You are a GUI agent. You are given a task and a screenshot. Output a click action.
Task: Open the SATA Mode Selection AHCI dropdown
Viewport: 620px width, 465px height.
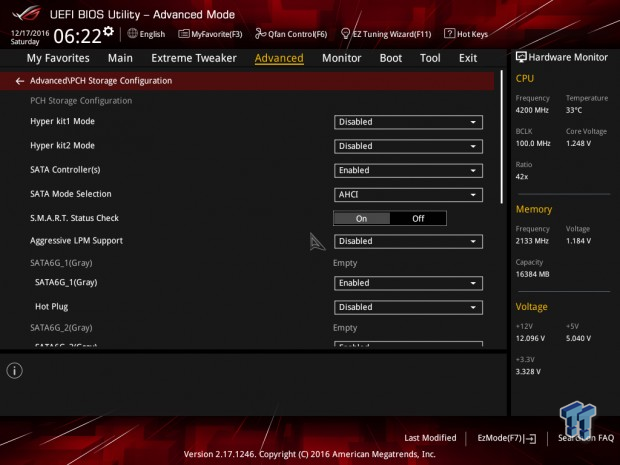[408, 195]
